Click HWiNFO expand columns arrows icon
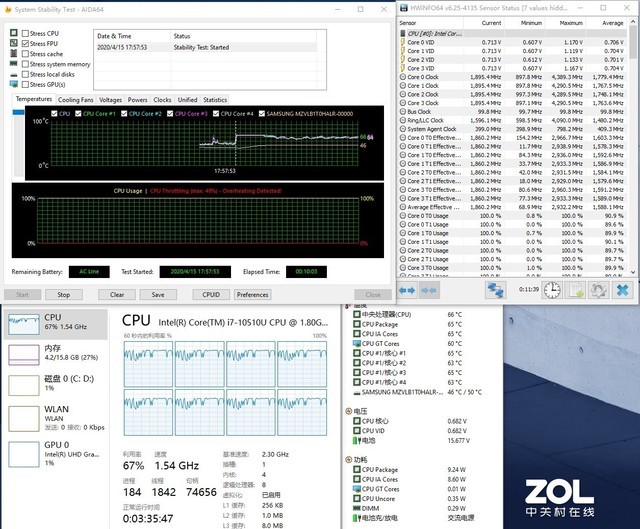The width and height of the screenshot is (640, 529). coord(407,290)
